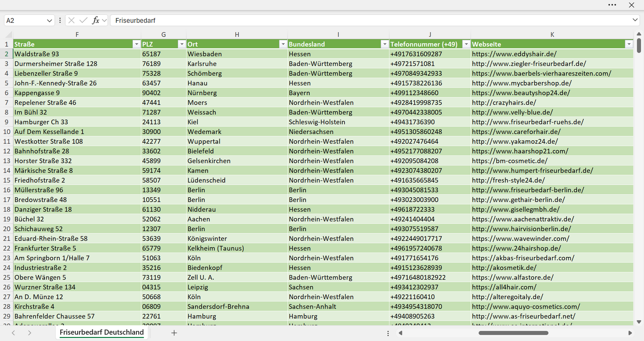Screen dimensions: 644x341
Task: Select row 16 header
Action: (x=7, y=190)
